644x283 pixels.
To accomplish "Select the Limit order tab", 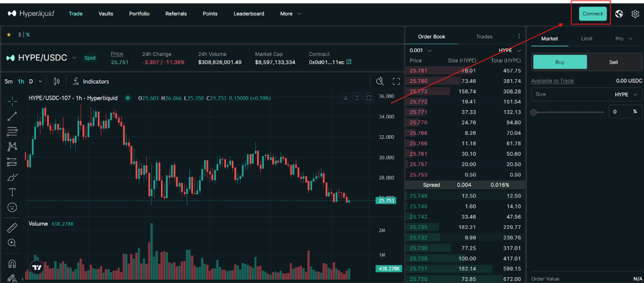I will (587, 39).
